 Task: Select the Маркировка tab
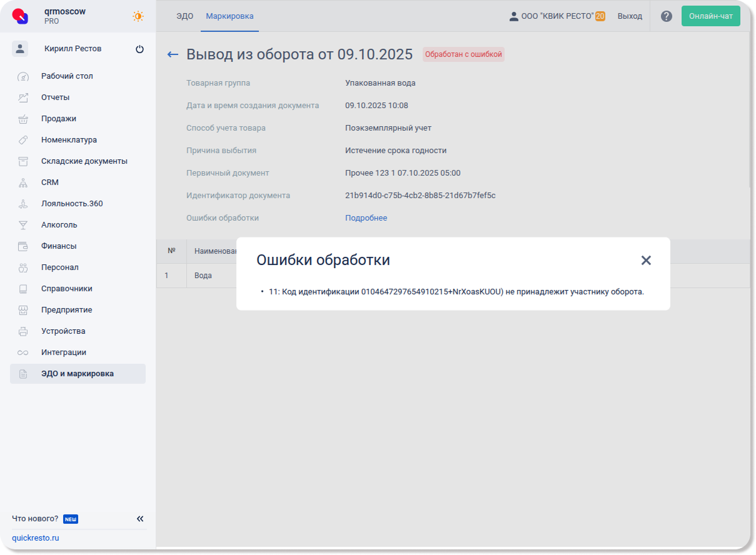tap(229, 16)
